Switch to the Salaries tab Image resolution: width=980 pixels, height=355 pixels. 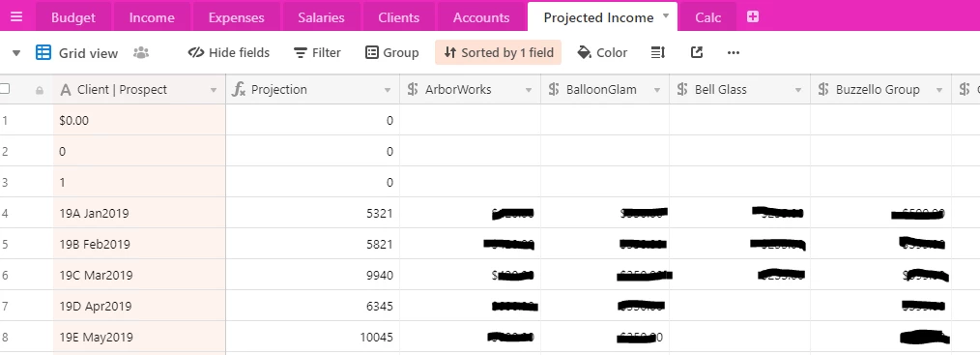321,17
